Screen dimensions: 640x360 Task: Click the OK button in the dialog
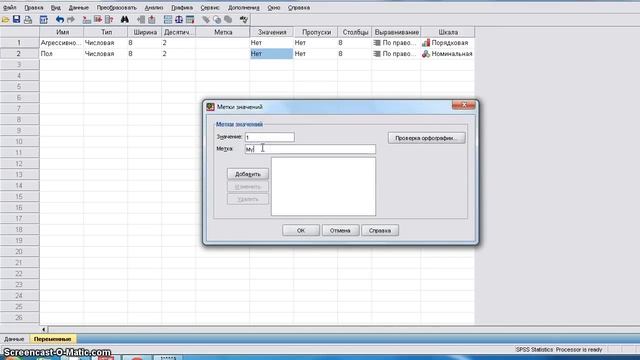(301, 230)
